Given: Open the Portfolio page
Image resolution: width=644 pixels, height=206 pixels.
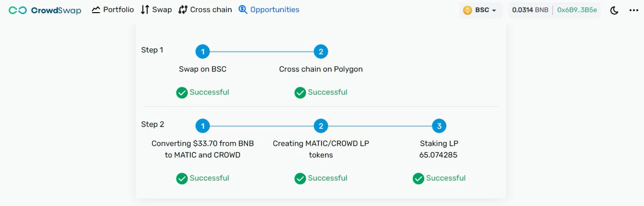Looking at the screenshot, I should pos(113,10).
